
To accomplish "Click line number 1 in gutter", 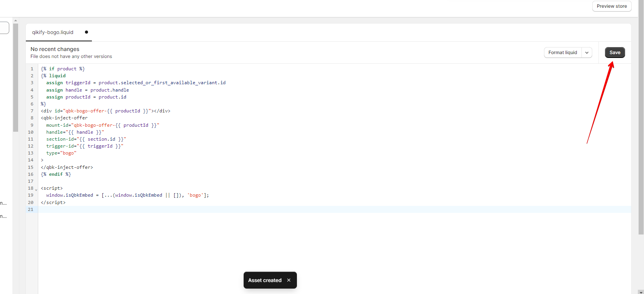I will click(32, 69).
